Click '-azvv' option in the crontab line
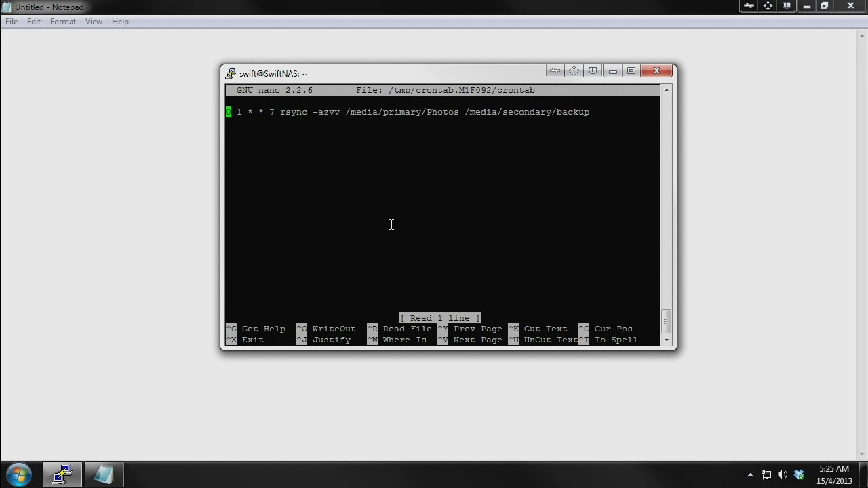This screenshot has height=488, width=868. tap(326, 112)
